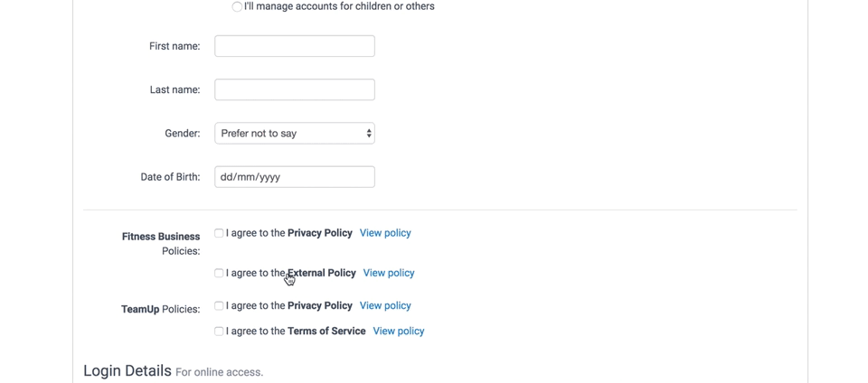Click the First name input field

(294, 46)
